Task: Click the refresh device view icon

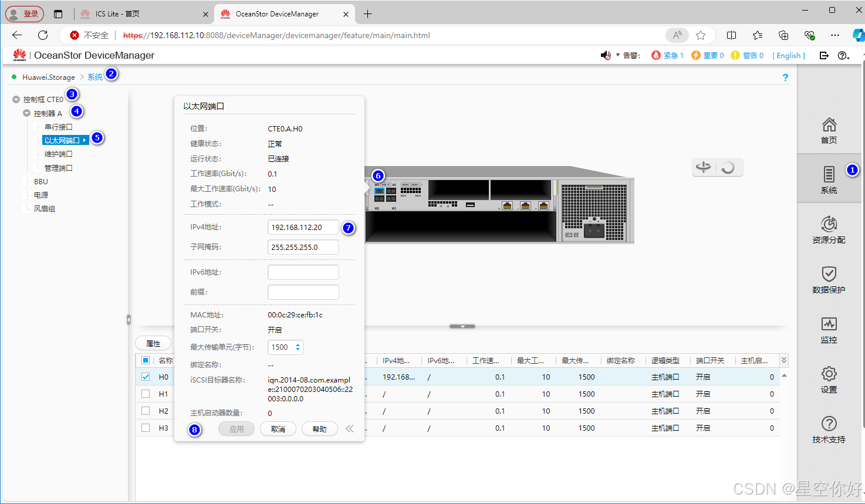Action: pyautogui.click(x=728, y=168)
